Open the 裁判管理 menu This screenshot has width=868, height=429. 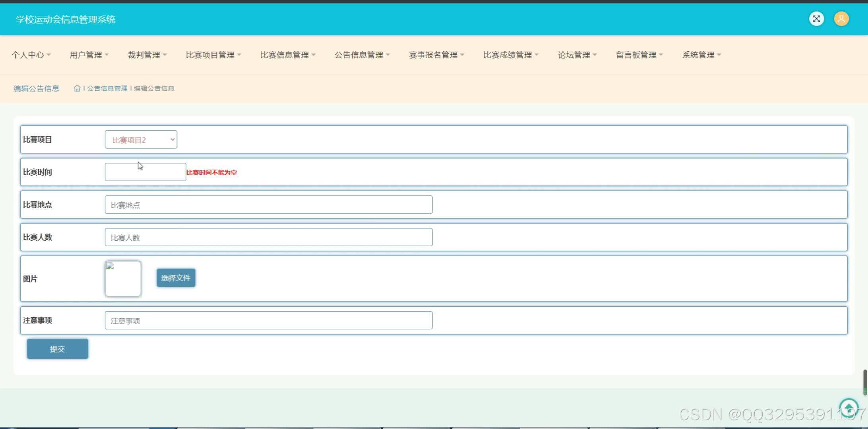[x=147, y=55]
